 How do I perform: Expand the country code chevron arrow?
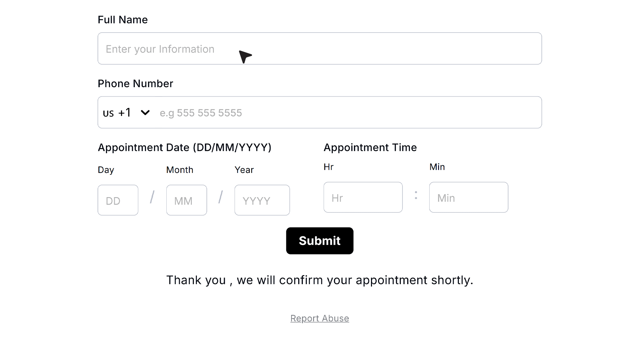pyautogui.click(x=145, y=113)
